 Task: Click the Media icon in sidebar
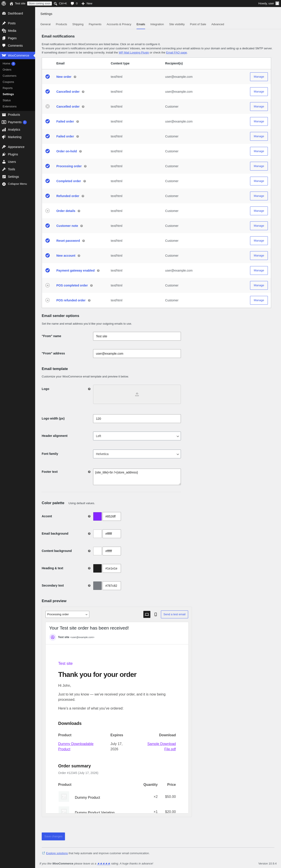tap(4, 31)
